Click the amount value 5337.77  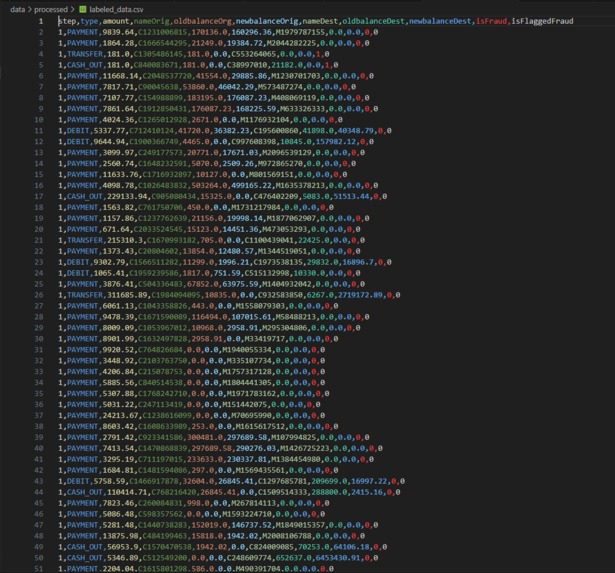pyautogui.click(x=109, y=131)
